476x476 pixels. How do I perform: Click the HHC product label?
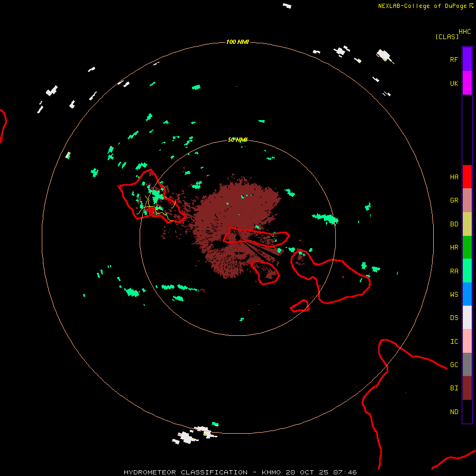(465, 32)
